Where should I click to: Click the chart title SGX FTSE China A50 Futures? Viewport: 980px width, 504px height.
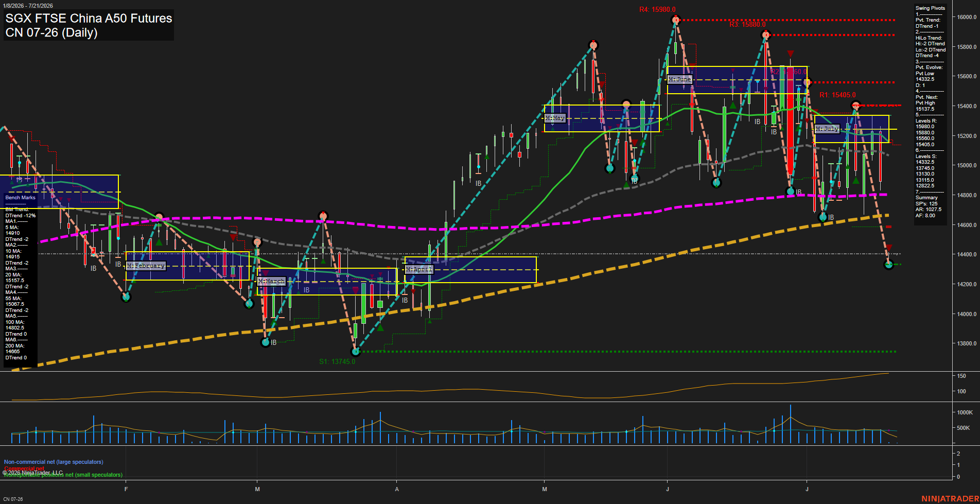(89, 18)
